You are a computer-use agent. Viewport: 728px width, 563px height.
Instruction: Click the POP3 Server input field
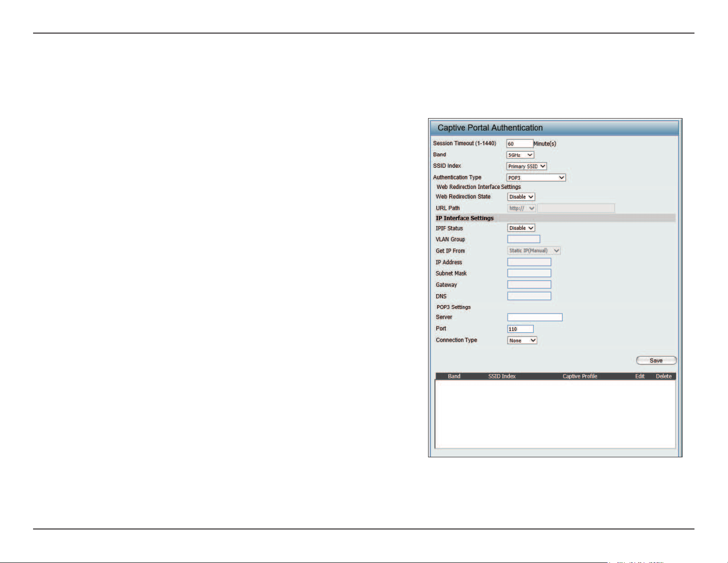(535, 317)
